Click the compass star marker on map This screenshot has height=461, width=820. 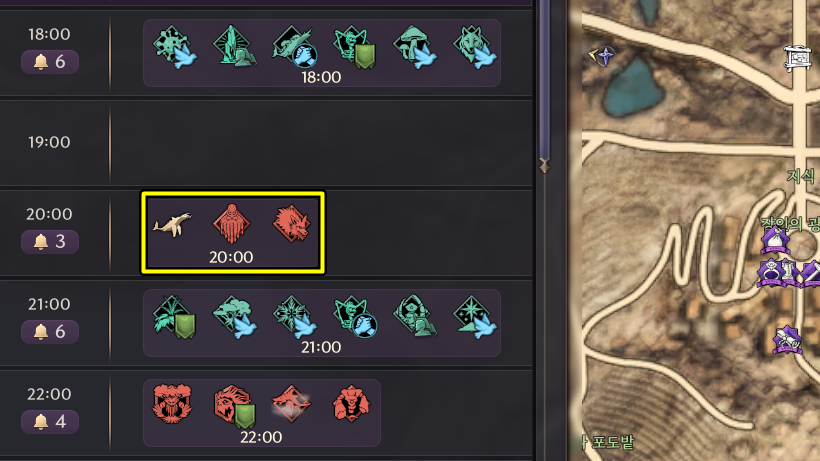click(602, 55)
